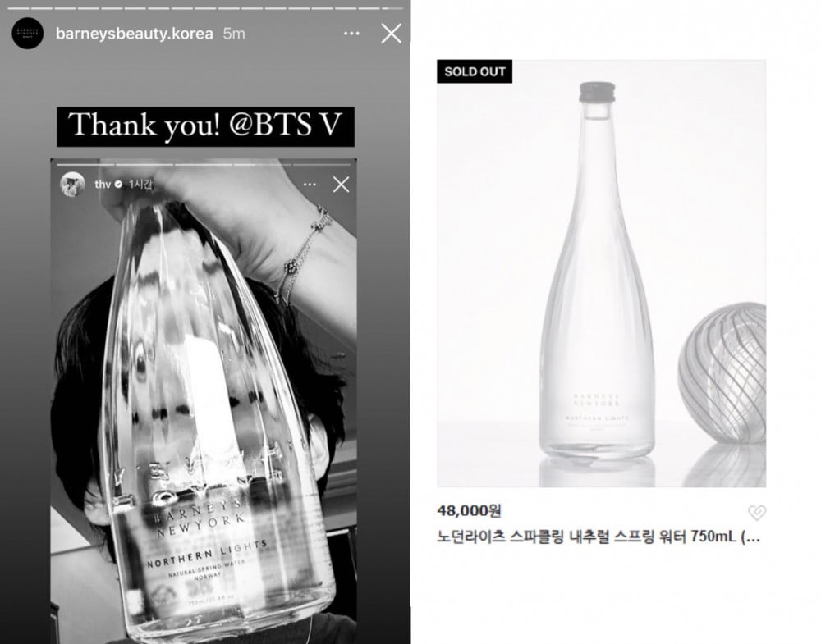Toggle the heart wishlist icon

[757, 513]
